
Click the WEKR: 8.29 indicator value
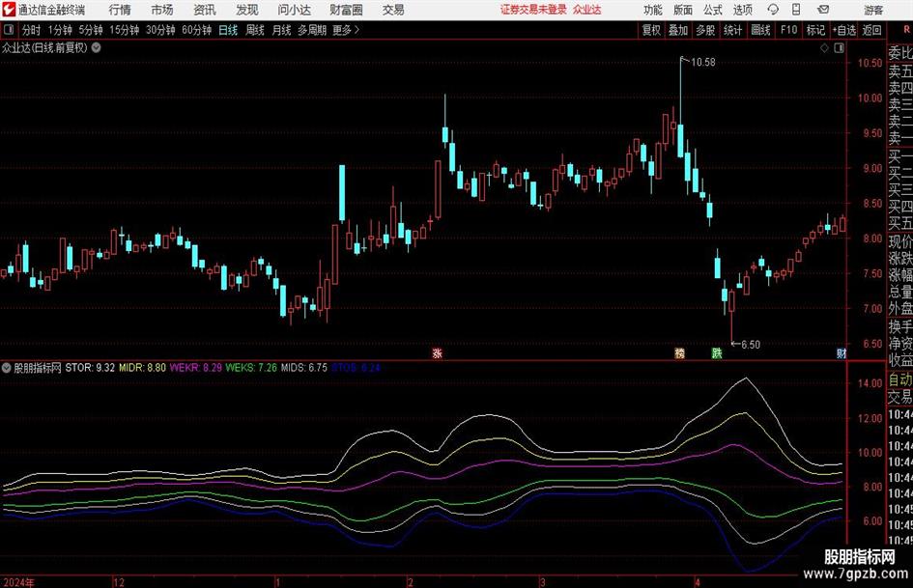point(195,368)
